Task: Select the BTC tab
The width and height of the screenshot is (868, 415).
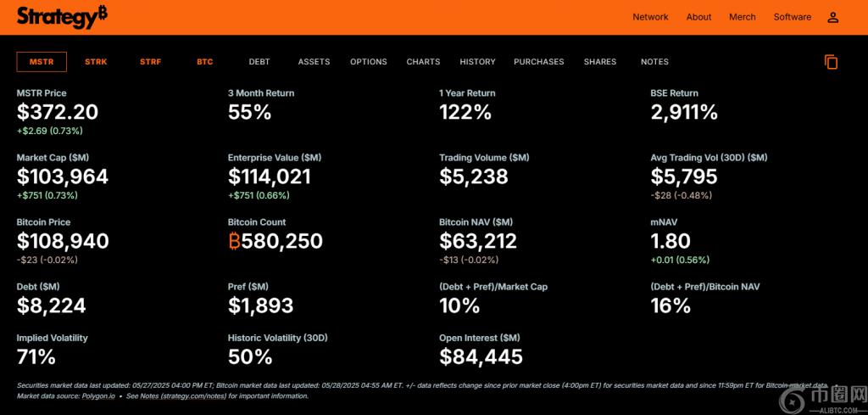Action: pos(205,62)
